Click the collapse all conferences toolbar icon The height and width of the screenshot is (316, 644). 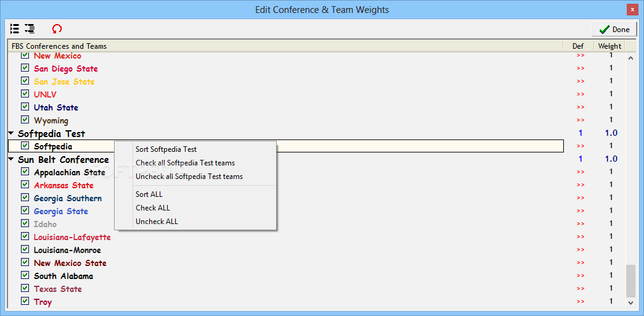pyautogui.click(x=30, y=28)
